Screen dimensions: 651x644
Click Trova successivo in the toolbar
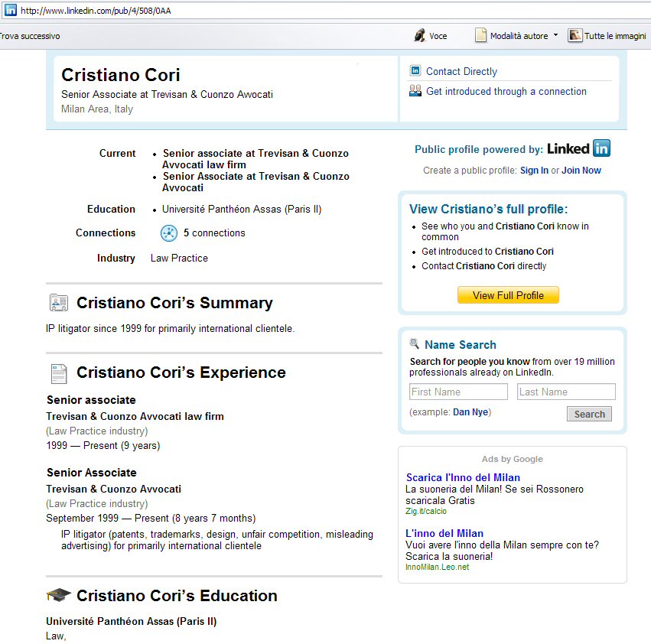point(29,36)
